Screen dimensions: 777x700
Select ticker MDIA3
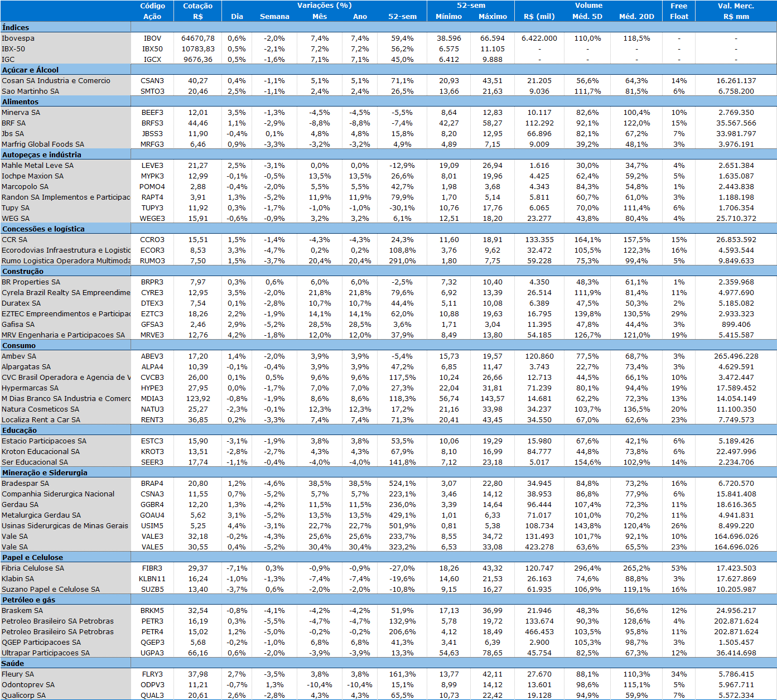point(152,399)
